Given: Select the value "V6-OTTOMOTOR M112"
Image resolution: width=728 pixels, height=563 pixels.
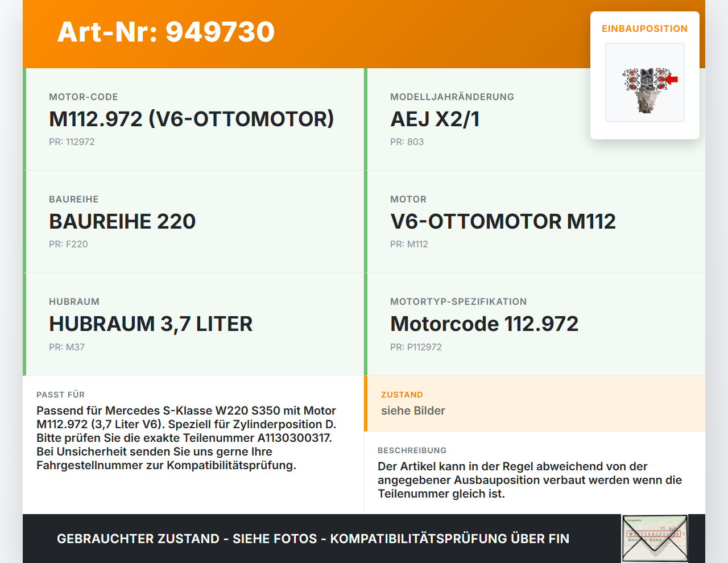Looking at the screenshot, I should point(503,221).
